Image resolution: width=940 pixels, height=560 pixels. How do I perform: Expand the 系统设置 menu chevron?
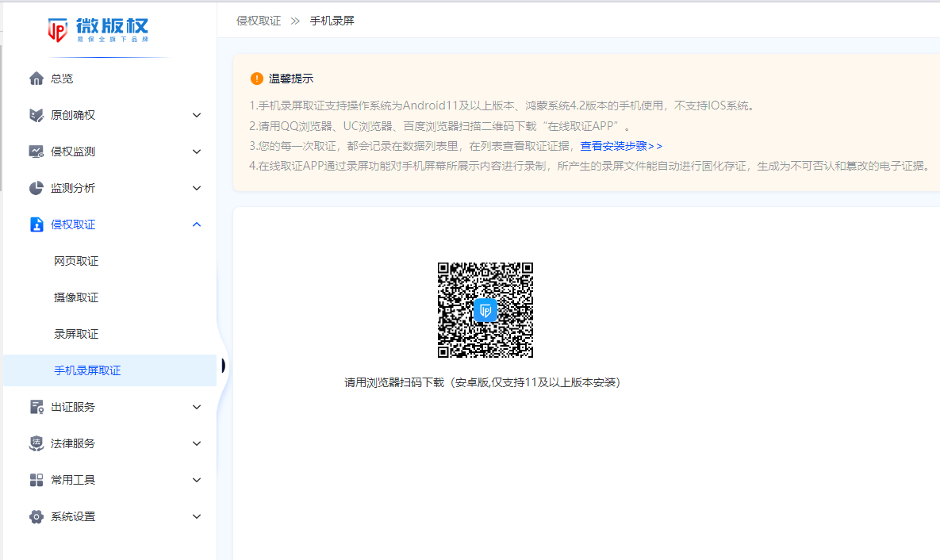coord(197,517)
